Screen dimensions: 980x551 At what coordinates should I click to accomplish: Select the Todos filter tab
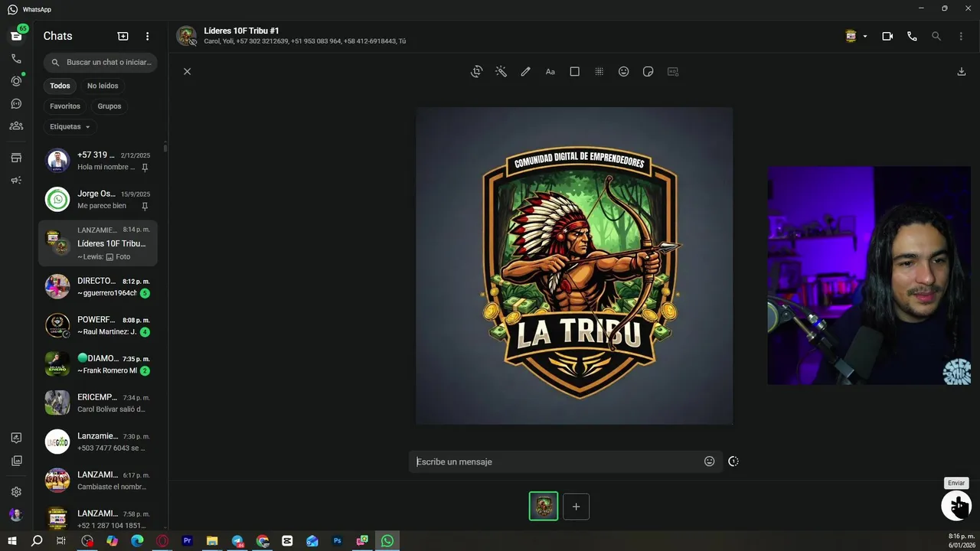[60, 86]
